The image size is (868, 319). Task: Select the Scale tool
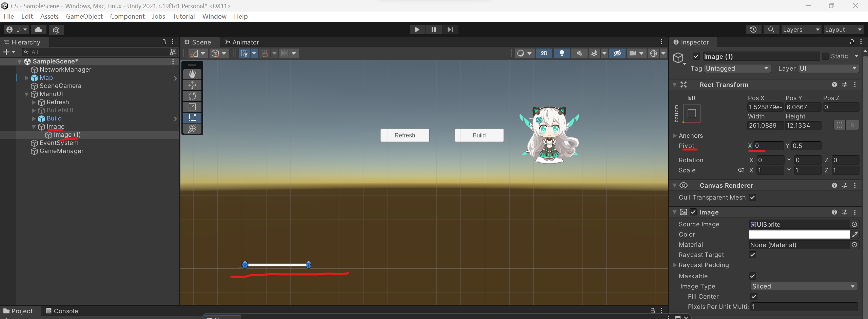[192, 107]
